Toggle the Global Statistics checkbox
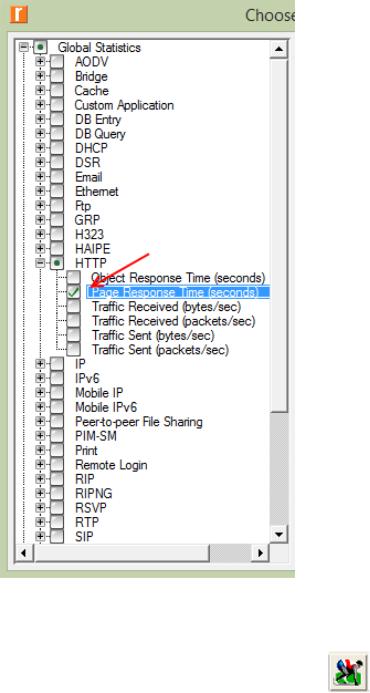This screenshot has width=370, height=693. tap(40, 47)
